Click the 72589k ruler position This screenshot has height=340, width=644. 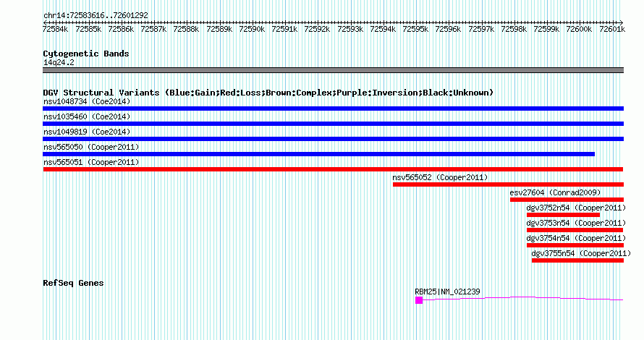coord(219,29)
